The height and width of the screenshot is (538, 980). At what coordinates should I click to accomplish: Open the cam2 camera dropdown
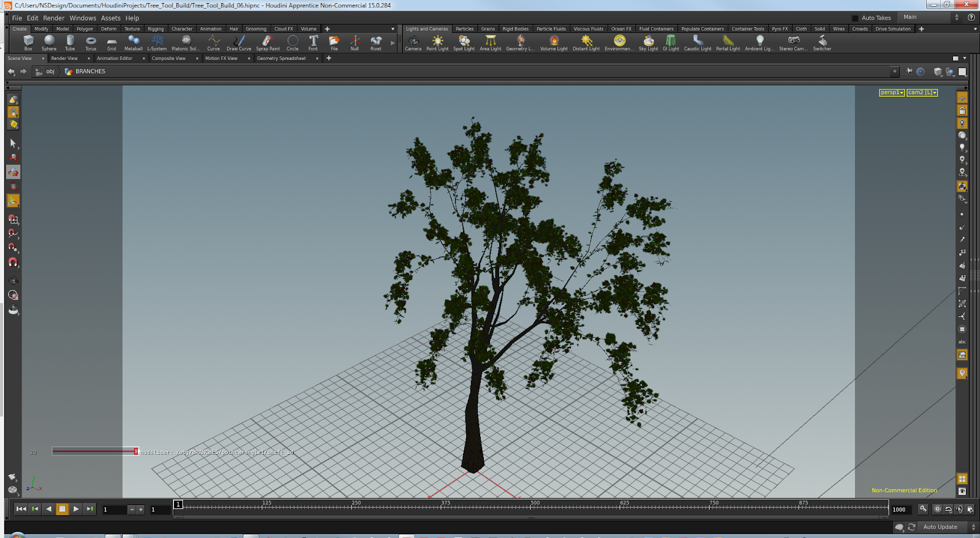[922, 93]
